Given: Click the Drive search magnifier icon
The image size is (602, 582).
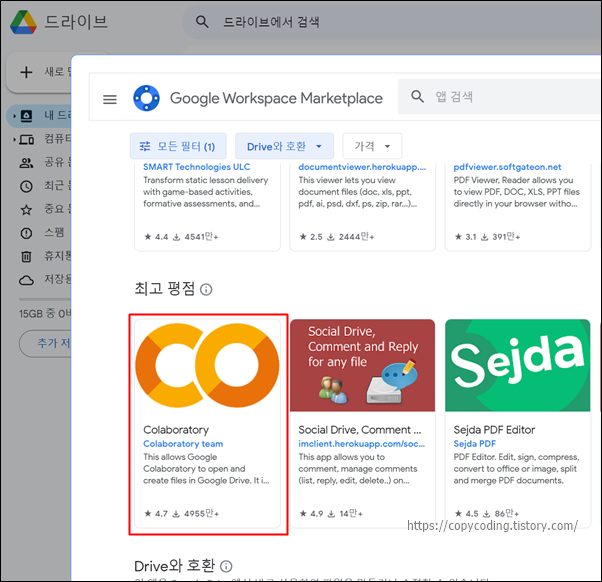Looking at the screenshot, I should pyautogui.click(x=202, y=21).
